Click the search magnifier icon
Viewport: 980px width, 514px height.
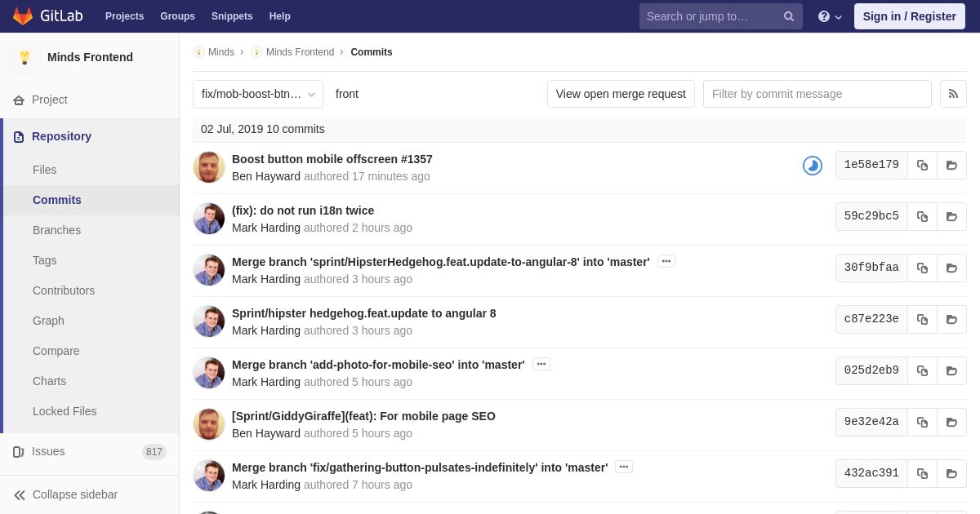788,16
